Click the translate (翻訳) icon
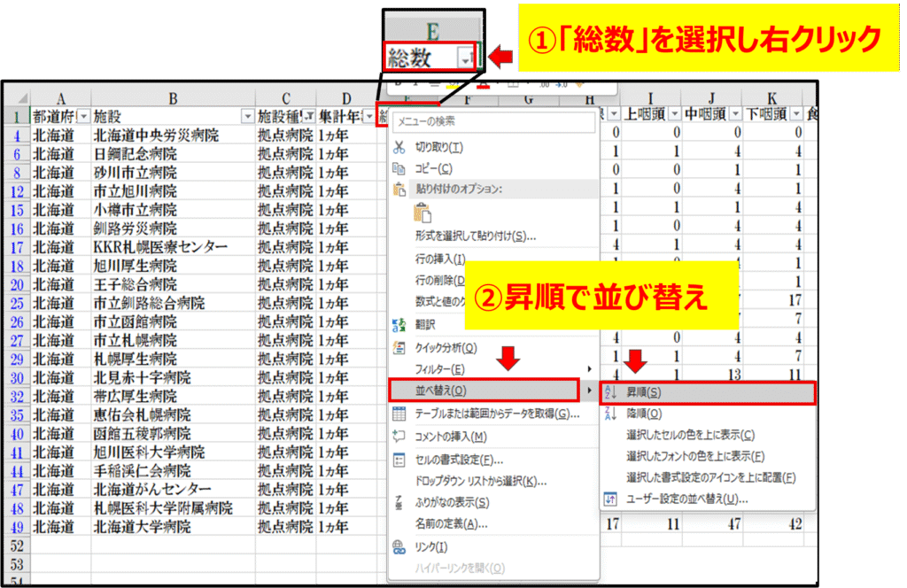 click(399, 326)
